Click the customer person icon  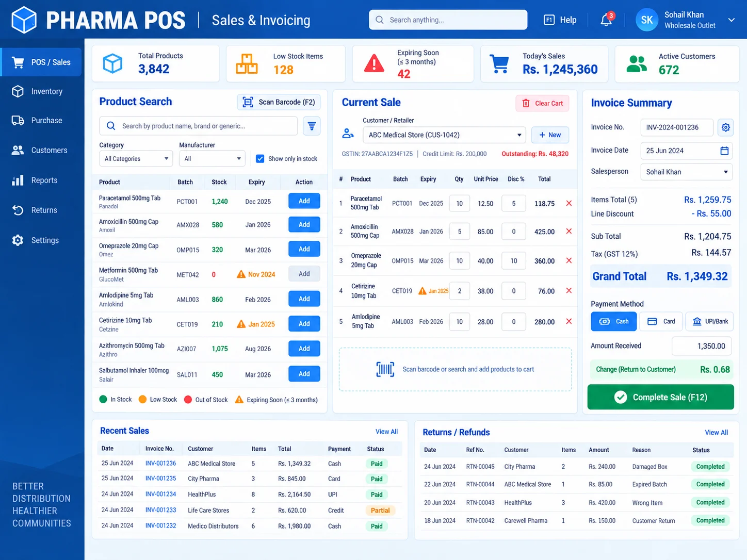pos(348,134)
